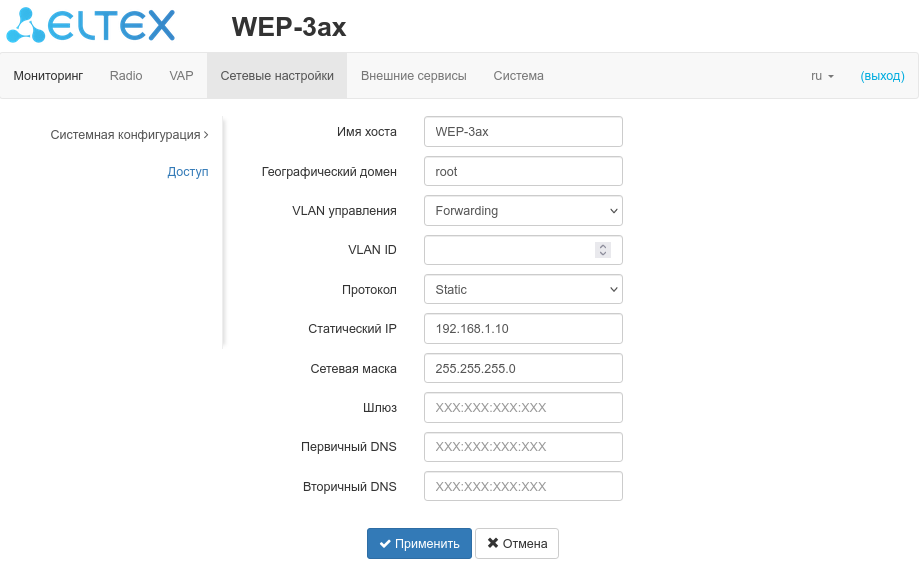
Task: Open the Протокол dropdown
Action: pyautogui.click(x=523, y=290)
